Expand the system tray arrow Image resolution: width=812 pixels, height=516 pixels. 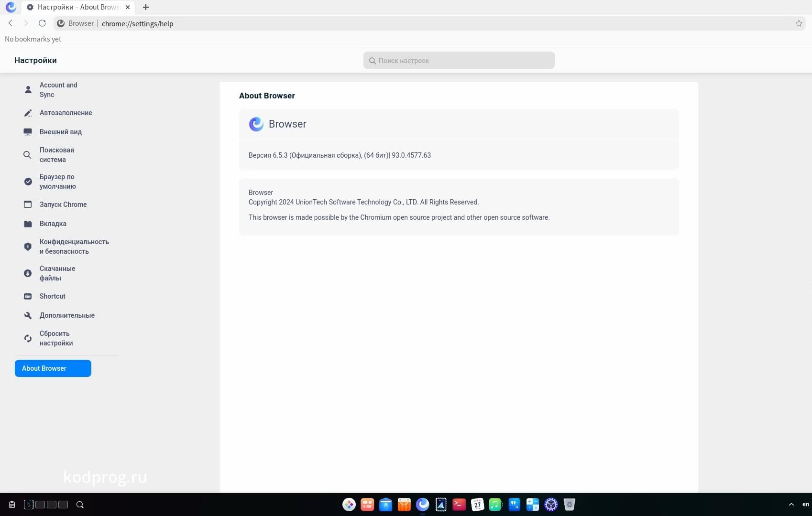(x=791, y=505)
